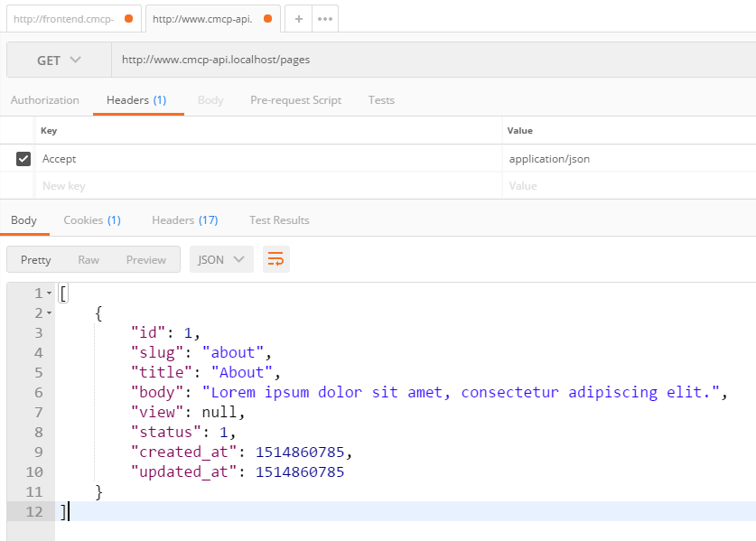
Task: Click the plus icon to open new tab
Action: point(298,19)
